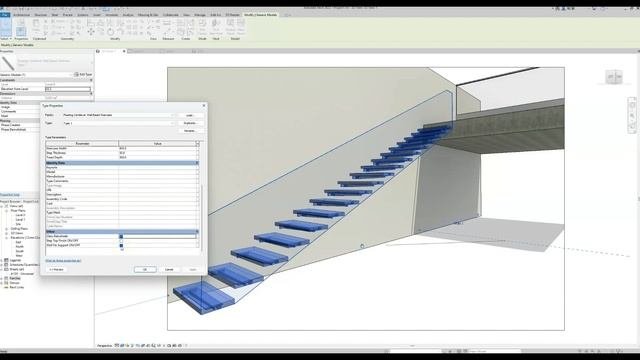
Task: Open Level 1 floor plan in browser
Action: coord(20,220)
